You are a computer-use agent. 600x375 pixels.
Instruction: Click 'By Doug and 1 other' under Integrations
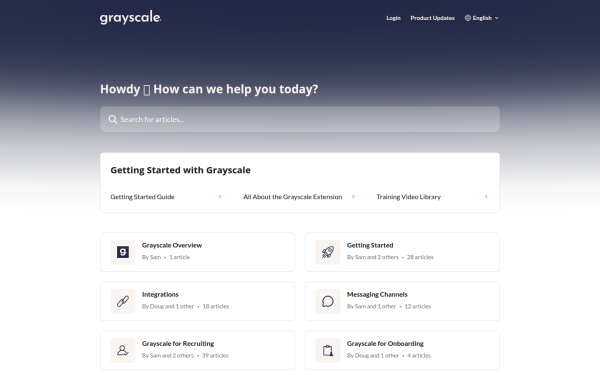168,306
